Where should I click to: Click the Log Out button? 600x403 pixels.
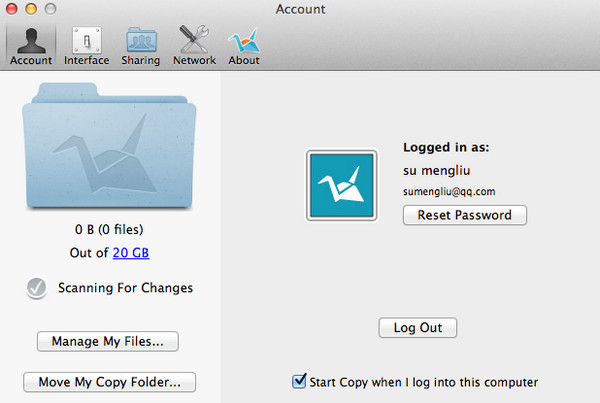click(418, 328)
